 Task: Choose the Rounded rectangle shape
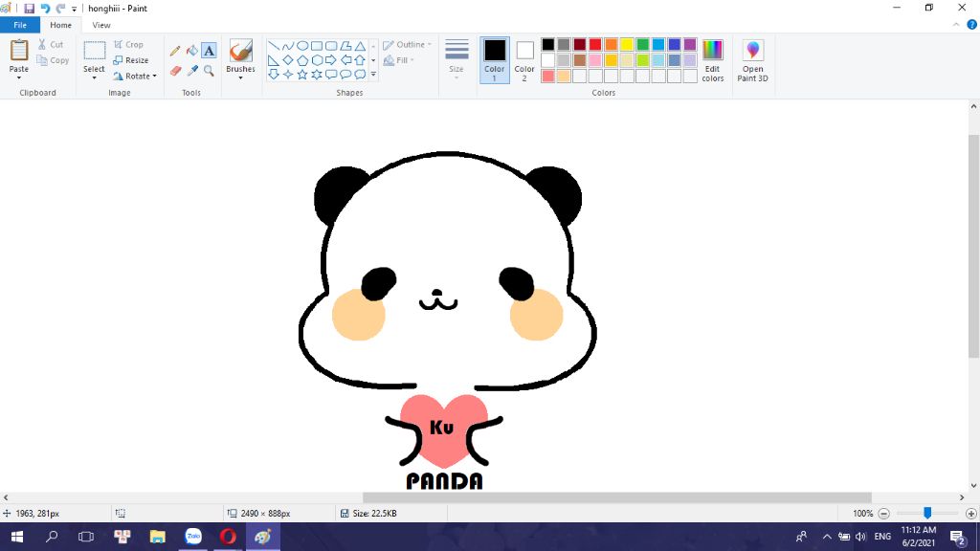click(330, 46)
